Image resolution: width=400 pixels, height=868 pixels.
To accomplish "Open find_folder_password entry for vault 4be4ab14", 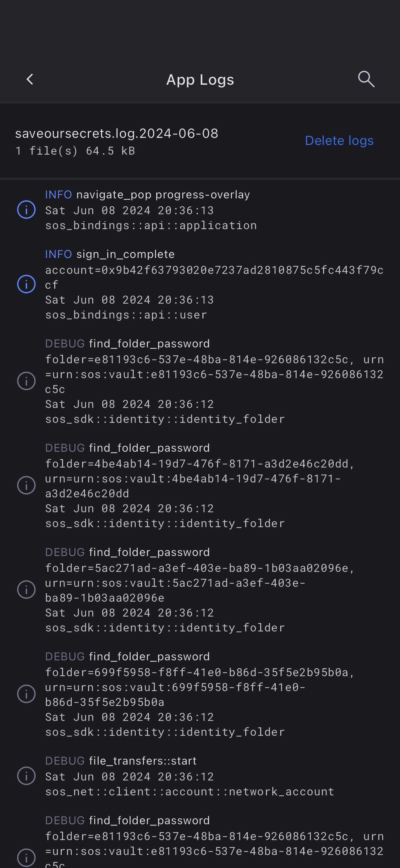I will coord(149,448).
